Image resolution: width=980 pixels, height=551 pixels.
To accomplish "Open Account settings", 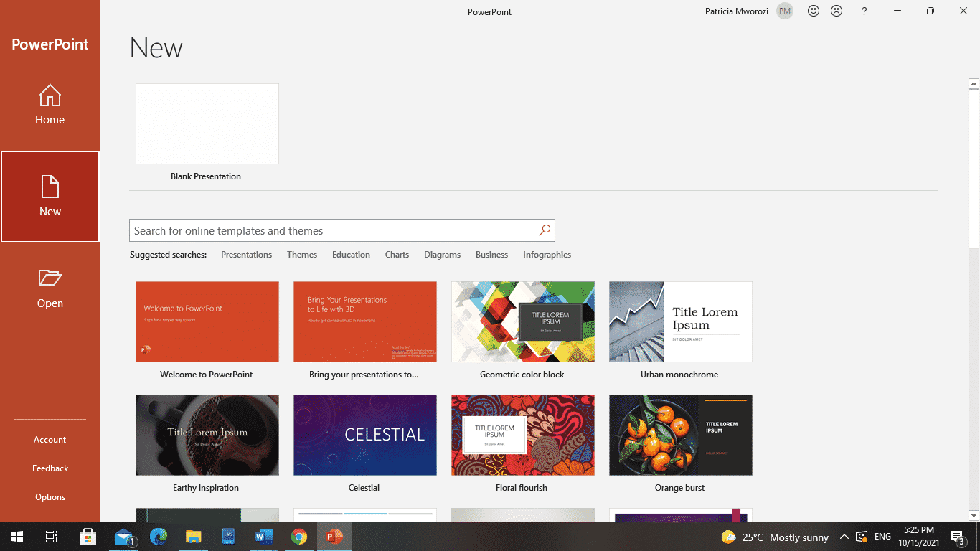I will (x=50, y=439).
